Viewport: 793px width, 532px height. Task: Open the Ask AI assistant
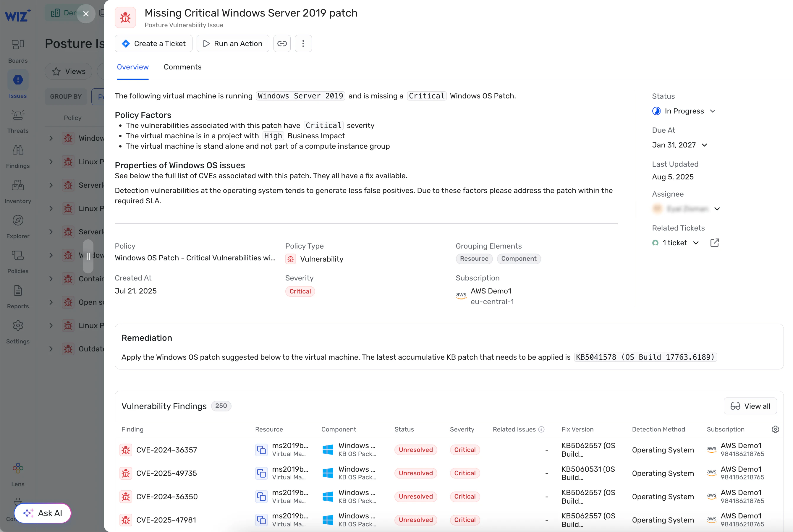43,513
